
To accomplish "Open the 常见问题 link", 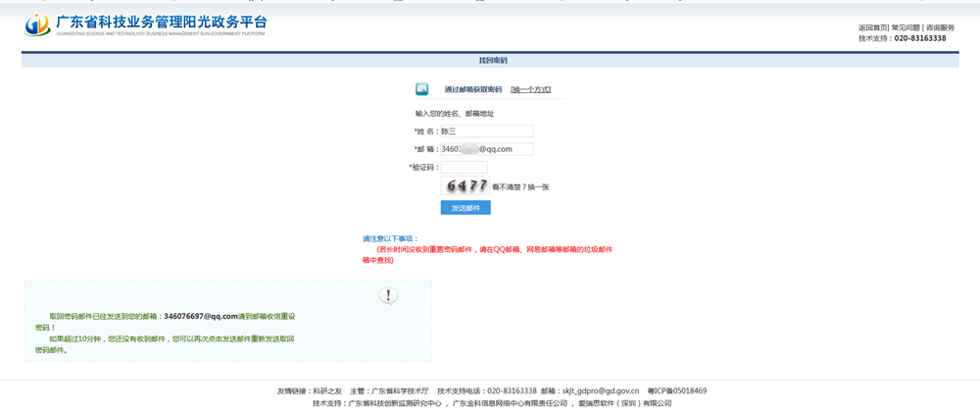I will point(906,27).
